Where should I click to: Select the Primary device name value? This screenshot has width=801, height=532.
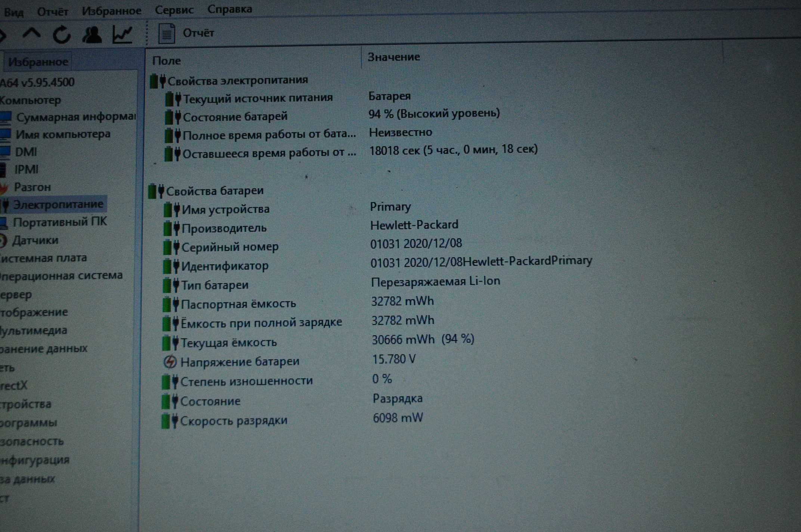[390, 207]
